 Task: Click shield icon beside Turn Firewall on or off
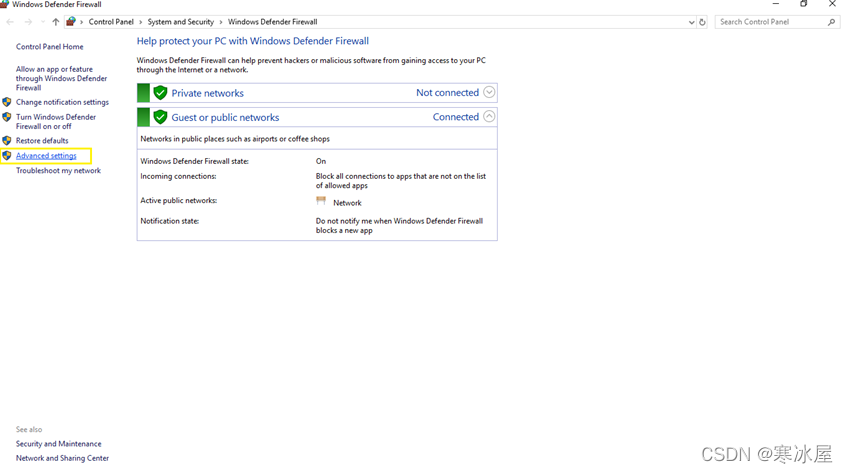[x=7, y=117]
